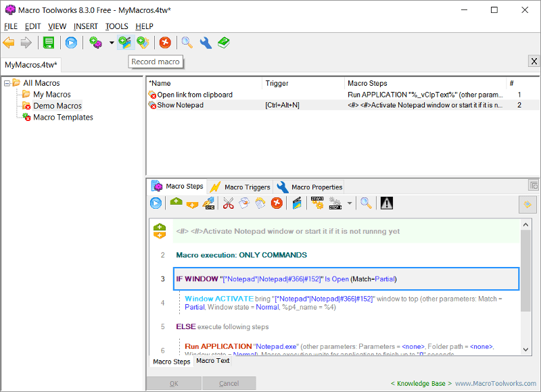Open dropdown arrow next to STOP icon
Screen dimensions: 541x392
(350, 203)
